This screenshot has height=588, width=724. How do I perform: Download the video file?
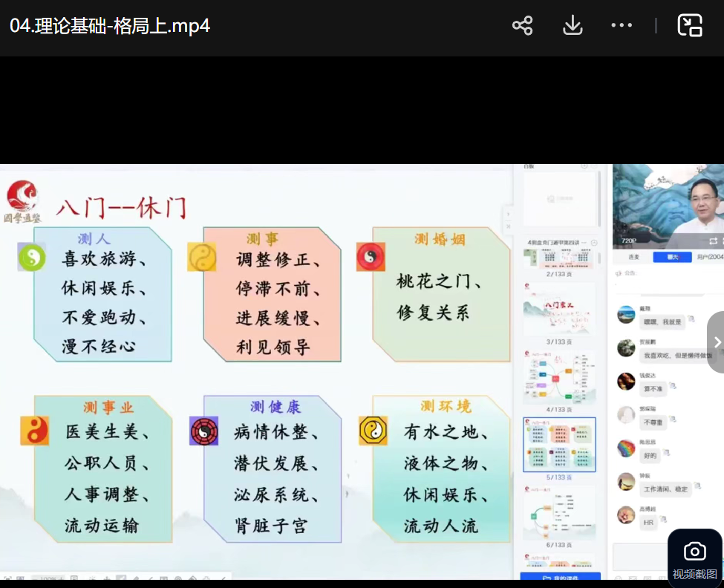pos(573,26)
